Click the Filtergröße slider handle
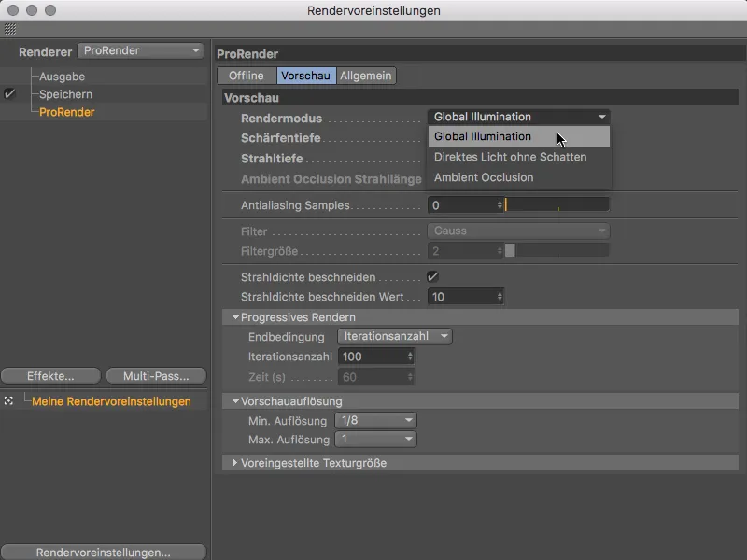The image size is (747, 560). click(510, 250)
